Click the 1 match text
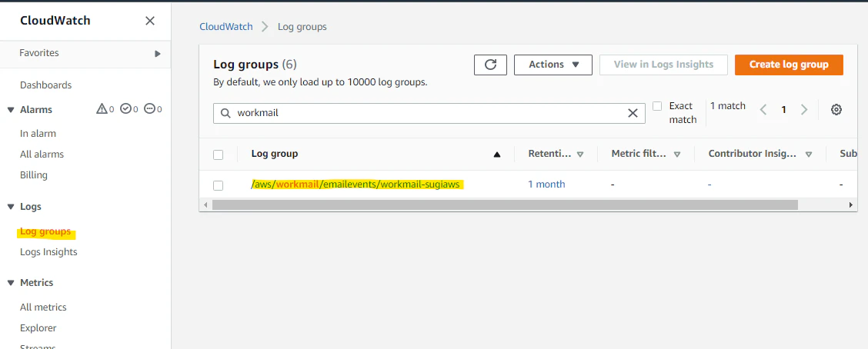The width and height of the screenshot is (868, 349). point(728,105)
